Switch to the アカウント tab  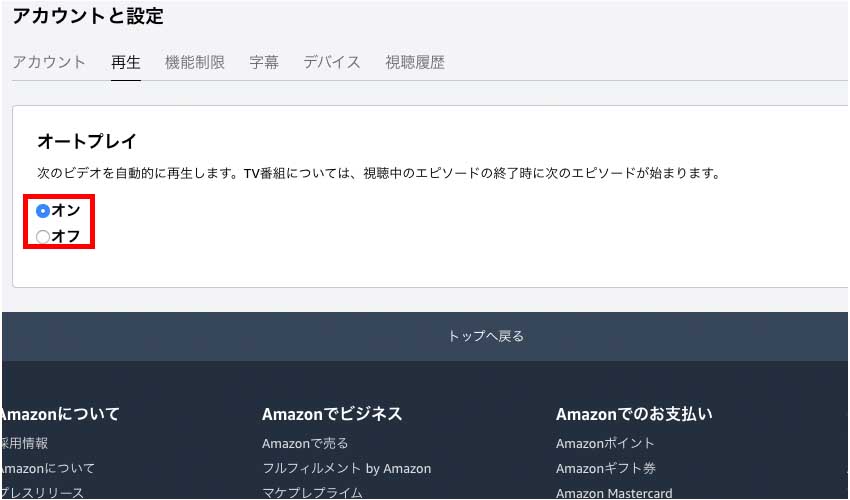(49, 62)
